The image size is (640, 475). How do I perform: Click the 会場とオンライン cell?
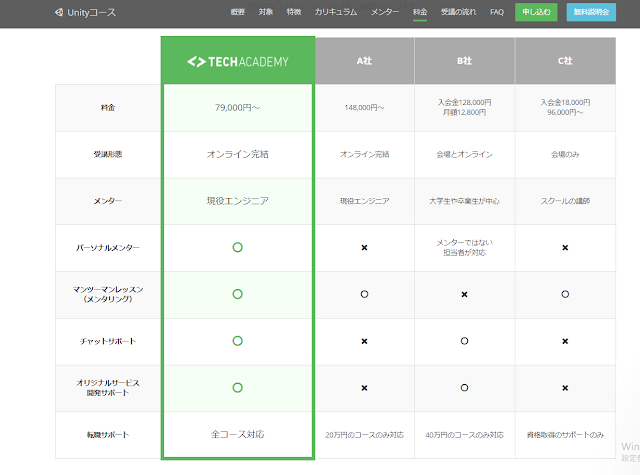[464, 154]
